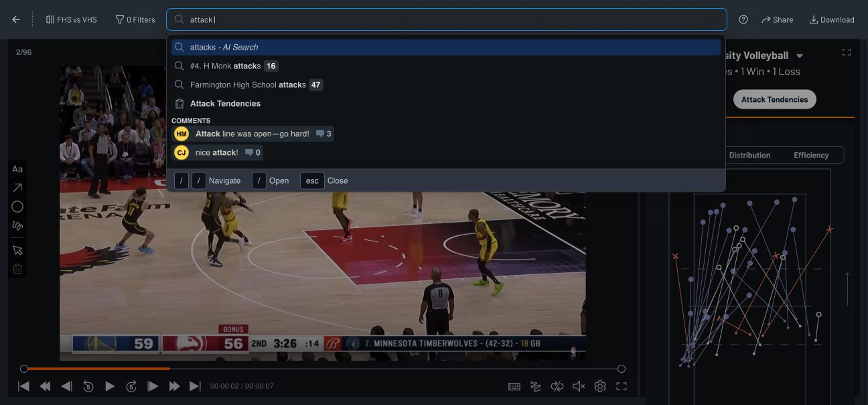Click the CJ user avatar
Image resolution: width=868 pixels, height=405 pixels.
[x=182, y=152]
